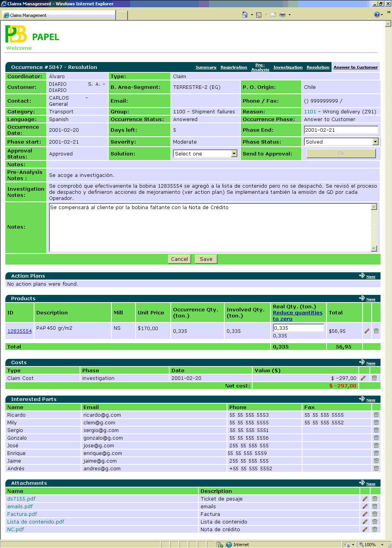Delete the Factura.pdf attachment
This screenshot has height=548, width=392.
[375, 514]
